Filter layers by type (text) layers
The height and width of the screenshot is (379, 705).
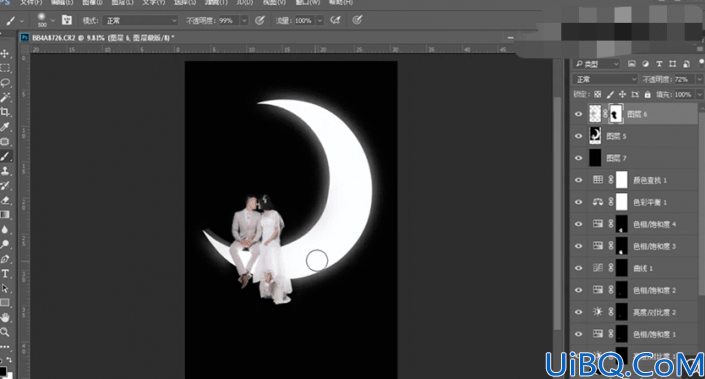[x=659, y=64]
